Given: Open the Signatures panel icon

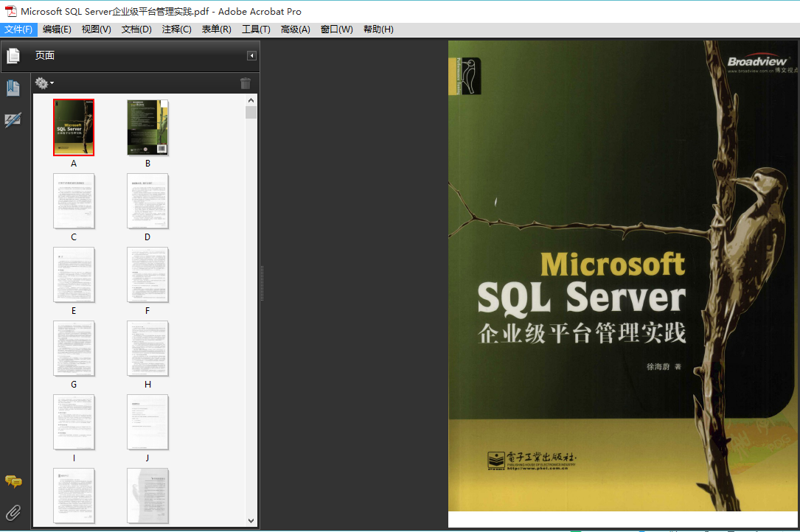Looking at the screenshot, I should point(13,120).
